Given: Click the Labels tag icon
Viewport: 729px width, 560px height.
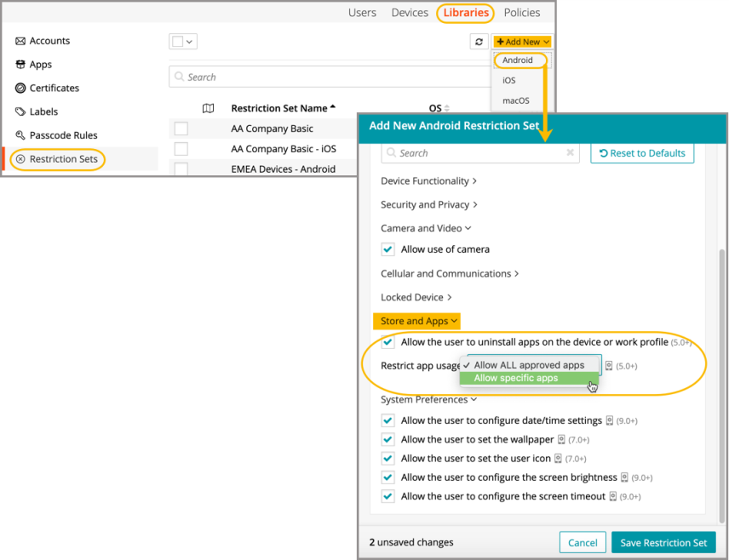Looking at the screenshot, I should tap(20, 111).
